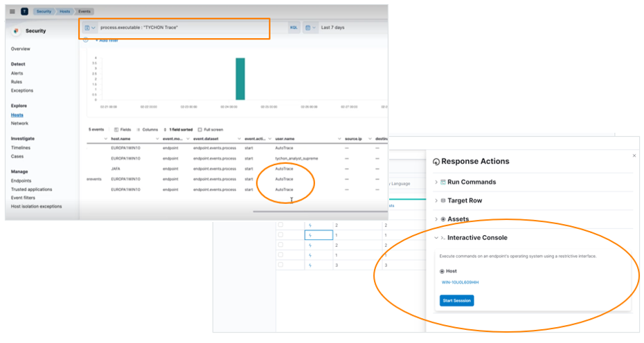
Task: Open Endpoints under Manage
Action: click(21, 181)
